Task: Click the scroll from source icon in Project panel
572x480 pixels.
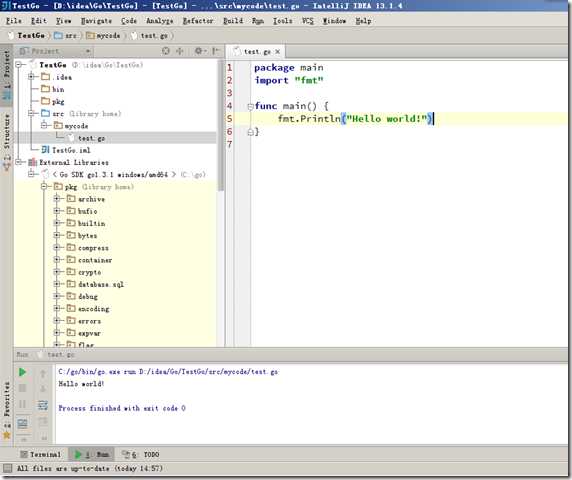Action: (x=166, y=51)
